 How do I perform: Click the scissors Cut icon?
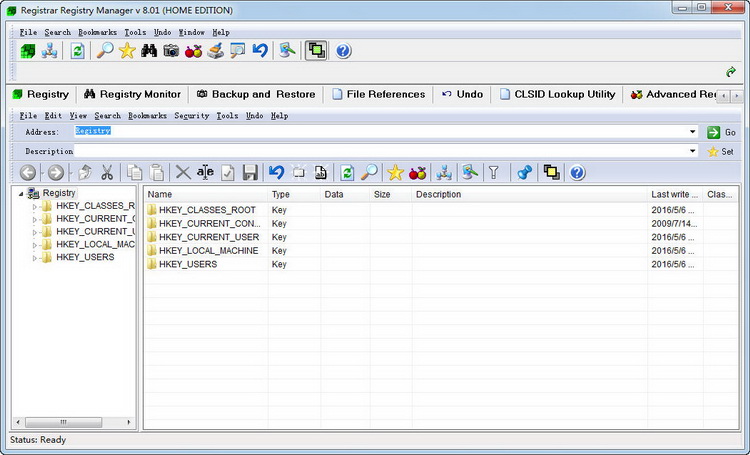pyautogui.click(x=107, y=173)
